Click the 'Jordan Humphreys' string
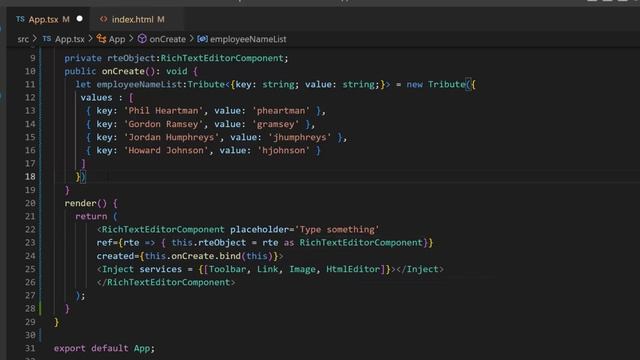The width and height of the screenshot is (640, 360). click(x=171, y=137)
